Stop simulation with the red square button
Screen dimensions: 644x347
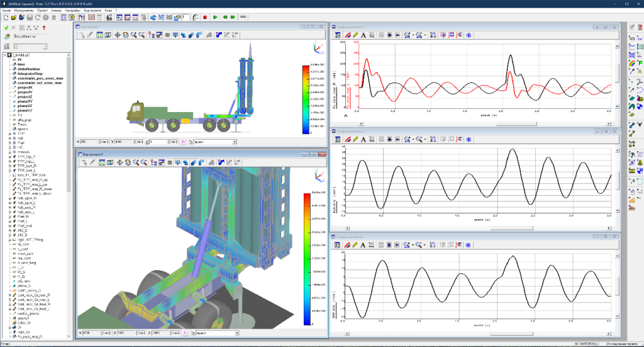(x=205, y=17)
